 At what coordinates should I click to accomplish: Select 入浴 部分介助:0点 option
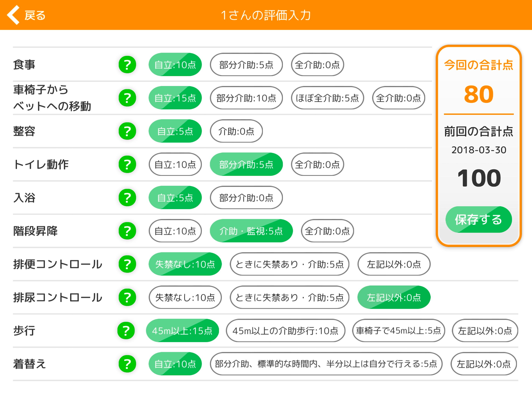coord(246,197)
